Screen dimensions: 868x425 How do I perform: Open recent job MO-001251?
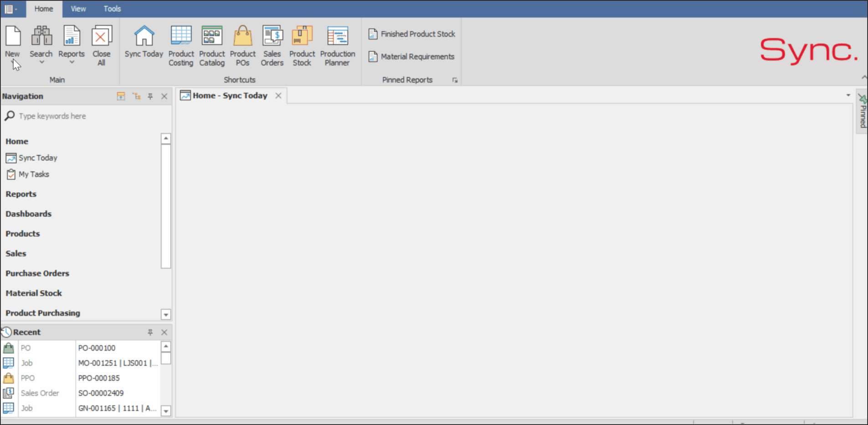(118, 363)
